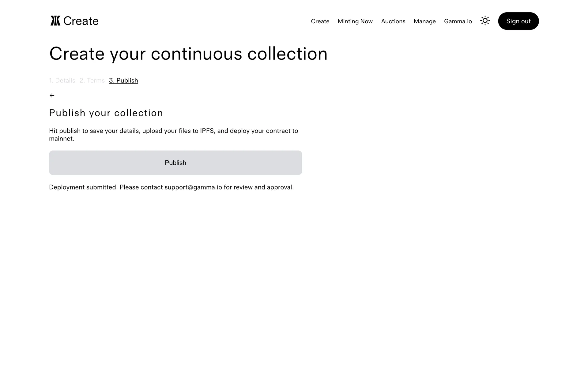Image resolution: width=588 pixels, height=368 pixels.
Task: Open the Manage nav link
Action: pos(424,21)
